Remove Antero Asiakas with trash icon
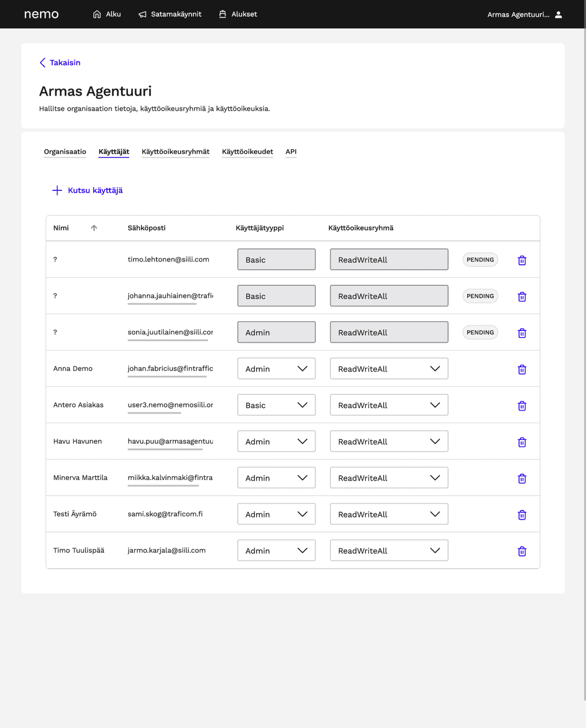Image resolution: width=586 pixels, height=728 pixels. click(521, 406)
